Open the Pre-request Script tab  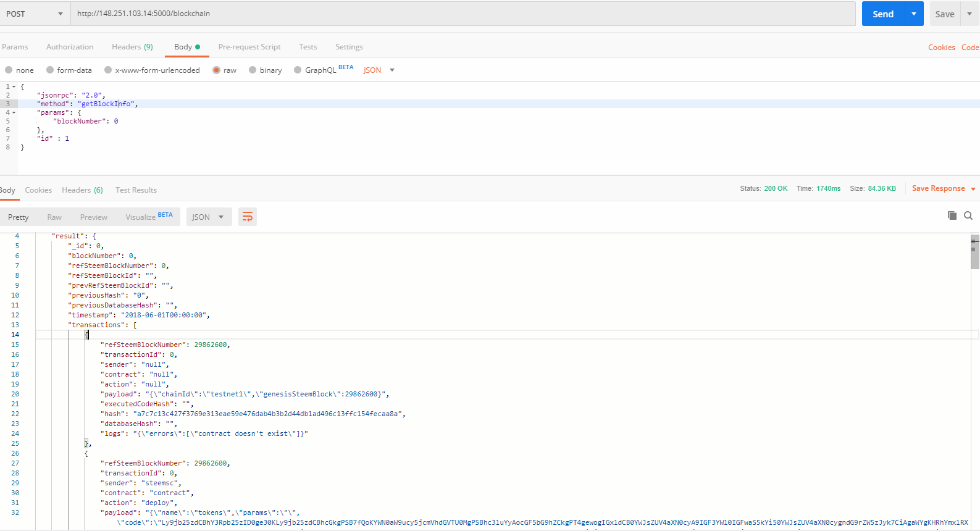(x=249, y=47)
